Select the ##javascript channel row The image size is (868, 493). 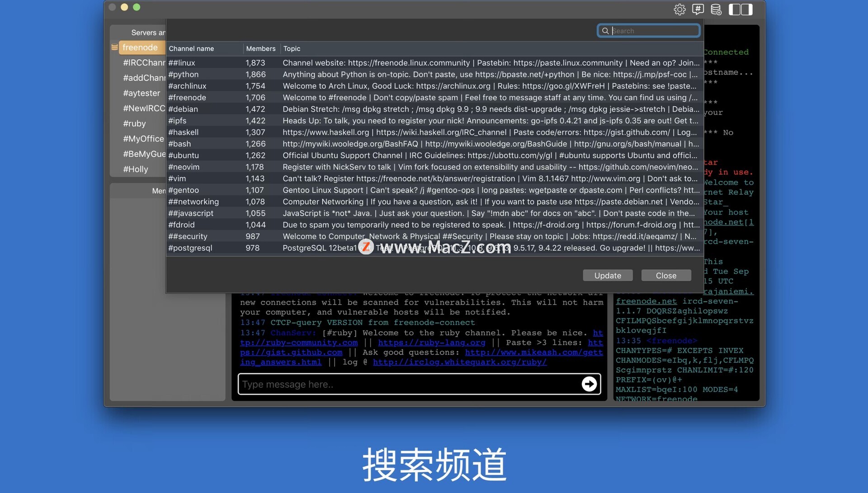434,213
